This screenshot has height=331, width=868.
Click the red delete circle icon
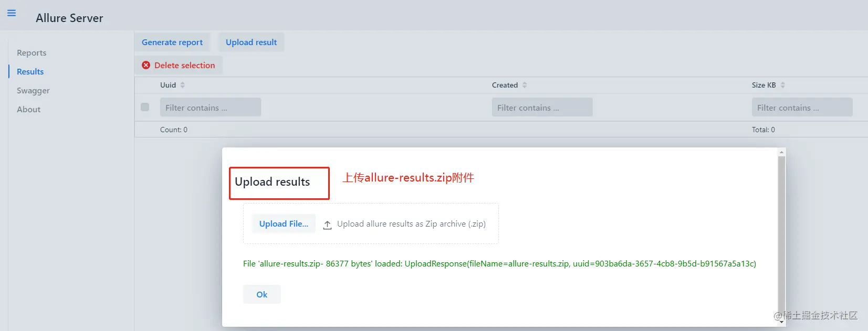(146, 65)
